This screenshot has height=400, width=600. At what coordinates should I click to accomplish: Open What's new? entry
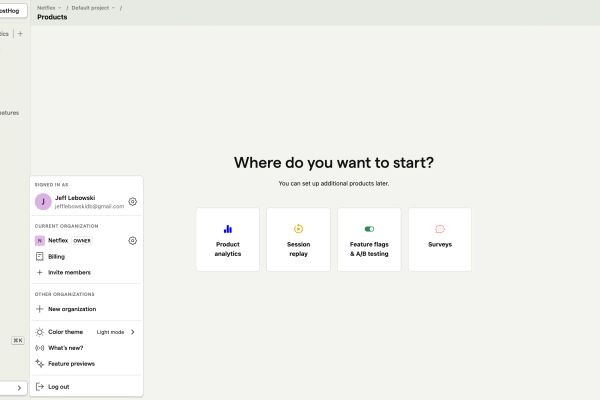pos(86,348)
